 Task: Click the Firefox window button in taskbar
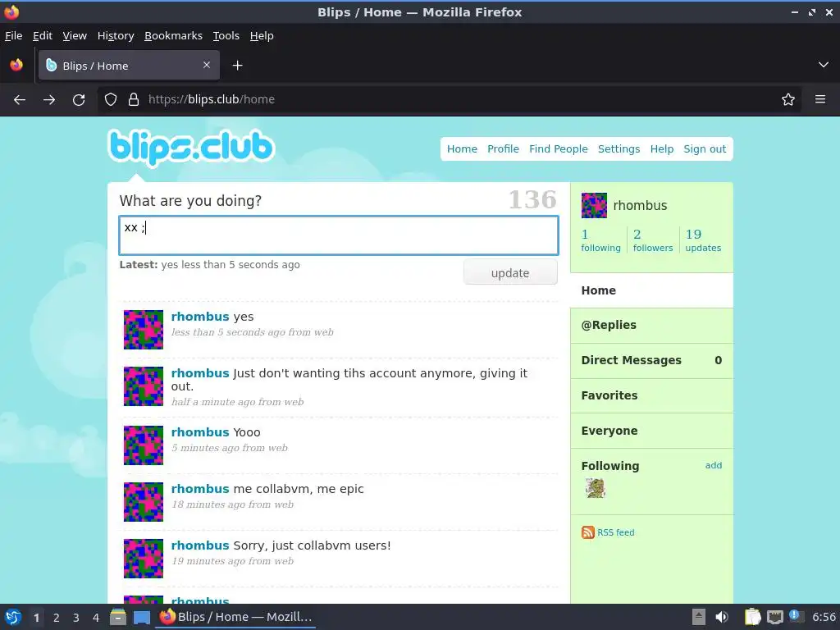tap(235, 617)
